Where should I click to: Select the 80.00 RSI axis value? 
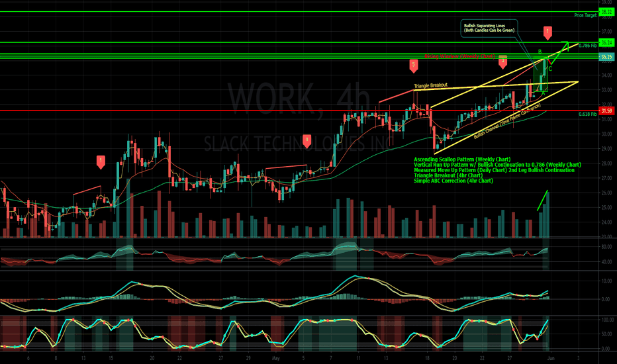click(606, 247)
